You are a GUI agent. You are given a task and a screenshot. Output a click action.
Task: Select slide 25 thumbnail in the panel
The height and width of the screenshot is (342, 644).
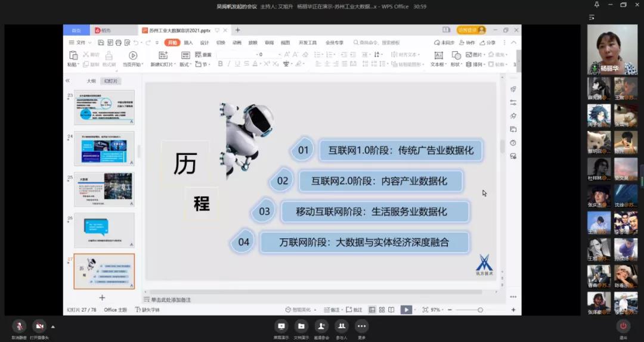(104, 189)
